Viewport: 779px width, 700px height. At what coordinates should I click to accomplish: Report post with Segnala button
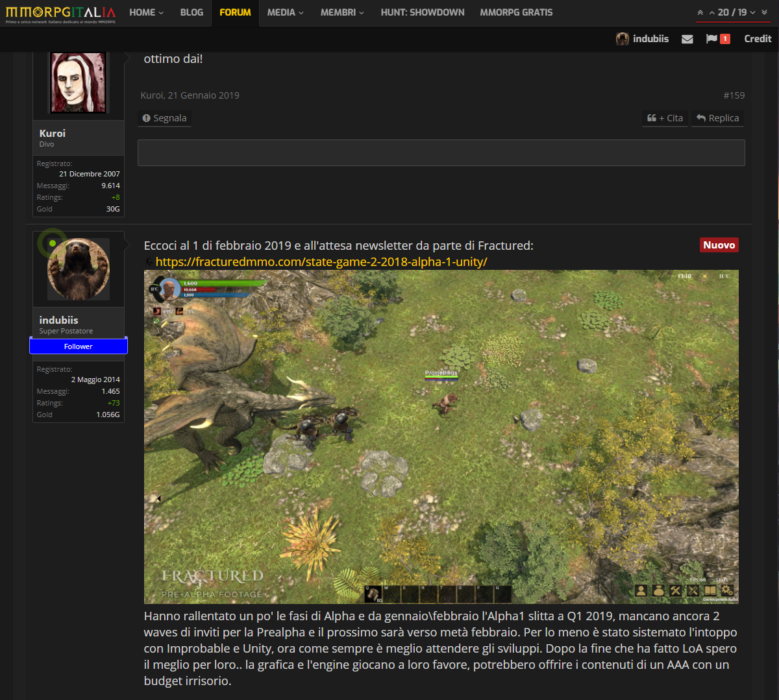point(164,118)
